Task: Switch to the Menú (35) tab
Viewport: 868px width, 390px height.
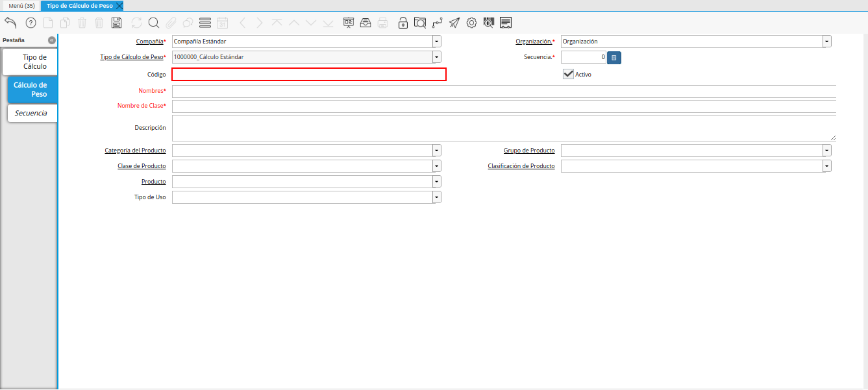Action: coord(21,5)
